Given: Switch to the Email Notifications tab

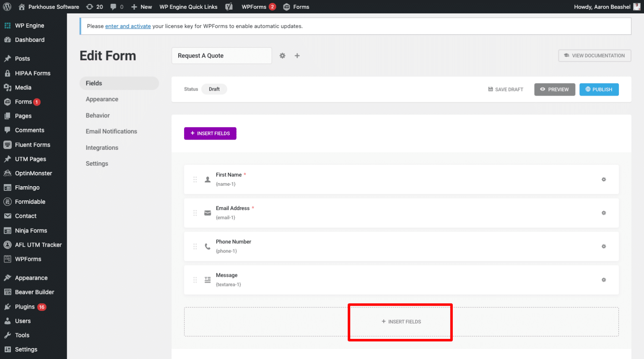Looking at the screenshot, I should [x=111, y=131].
